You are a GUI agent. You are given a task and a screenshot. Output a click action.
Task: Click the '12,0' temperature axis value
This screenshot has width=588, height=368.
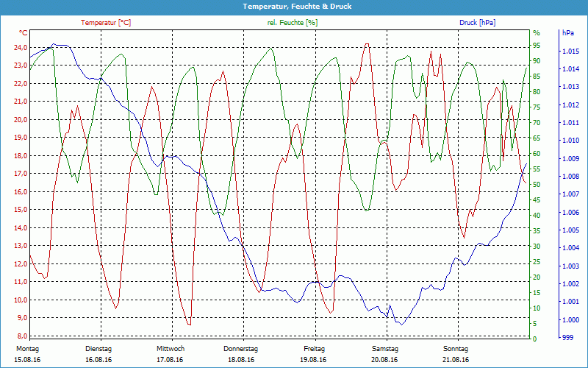[21, 263]
